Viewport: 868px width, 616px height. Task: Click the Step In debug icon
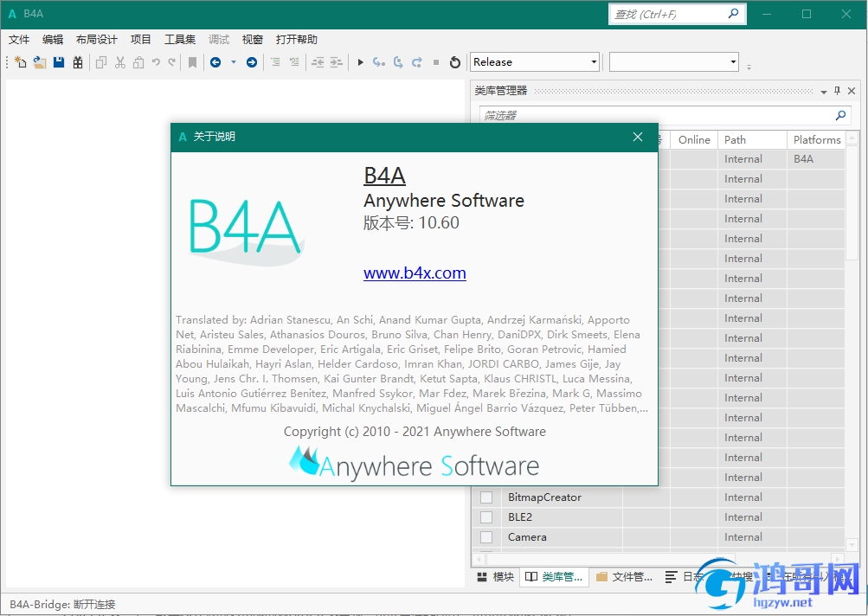click(379, 62)
